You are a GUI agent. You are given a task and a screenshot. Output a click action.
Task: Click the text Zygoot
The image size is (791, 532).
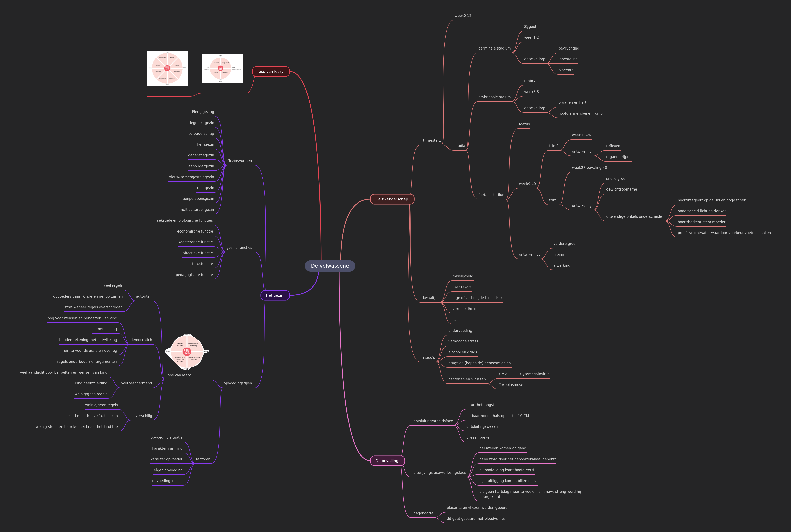pos(530,26)
